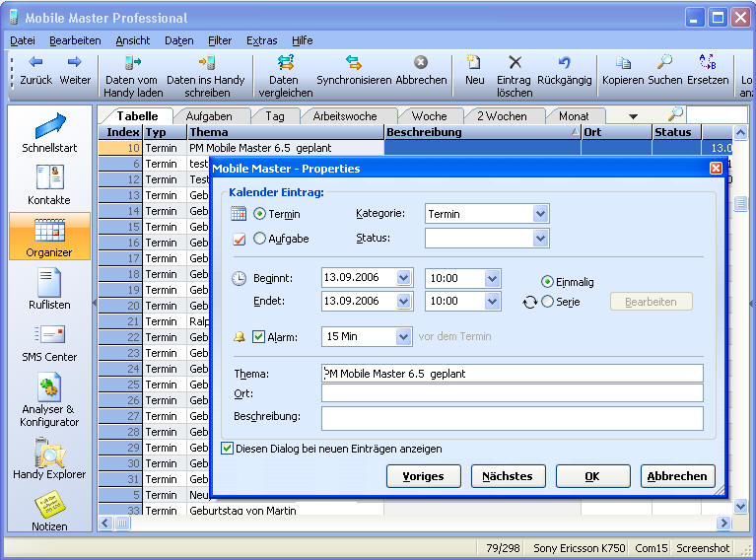Viewport: 756px width, 560px height.
Task: Delete entry via Eintrag löschen
Action: 515,76
